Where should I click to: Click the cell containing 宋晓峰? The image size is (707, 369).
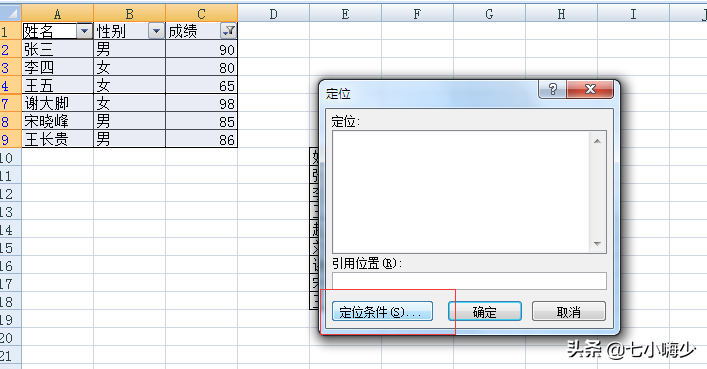click(57, 121)
